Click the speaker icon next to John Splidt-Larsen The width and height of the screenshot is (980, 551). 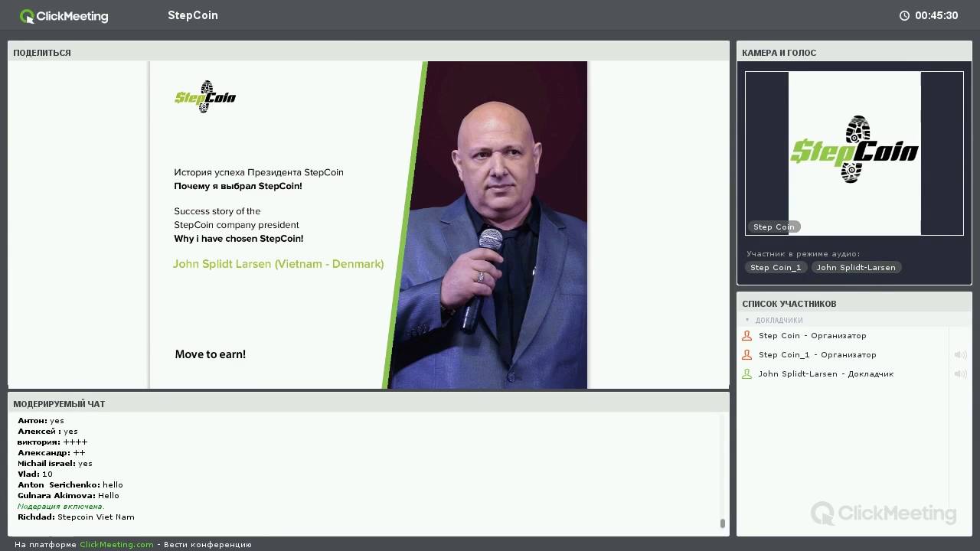click(960, 373)
